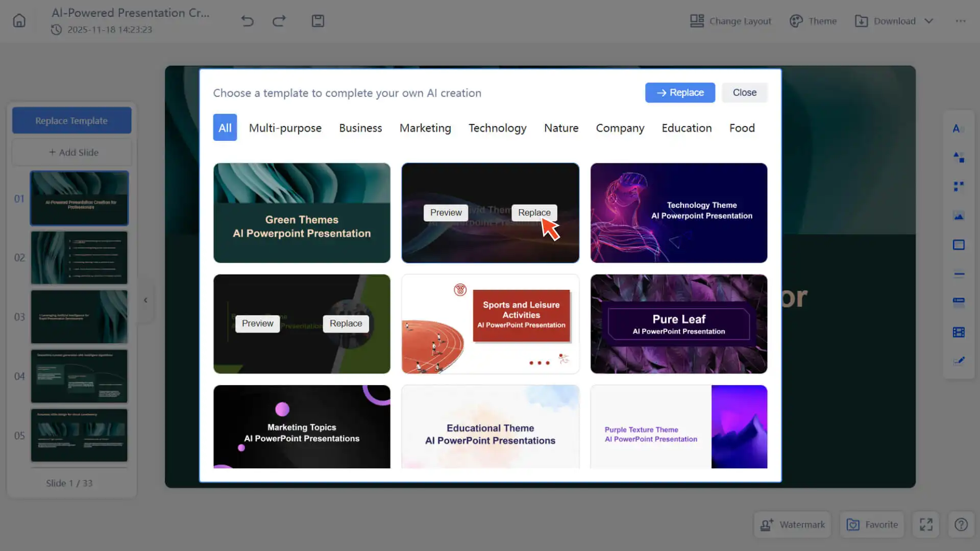Choose the Sports and Leisure Activities template
The height and width of the screenshot is (551, 980).
pyautogui.click(x=490, y=324)
